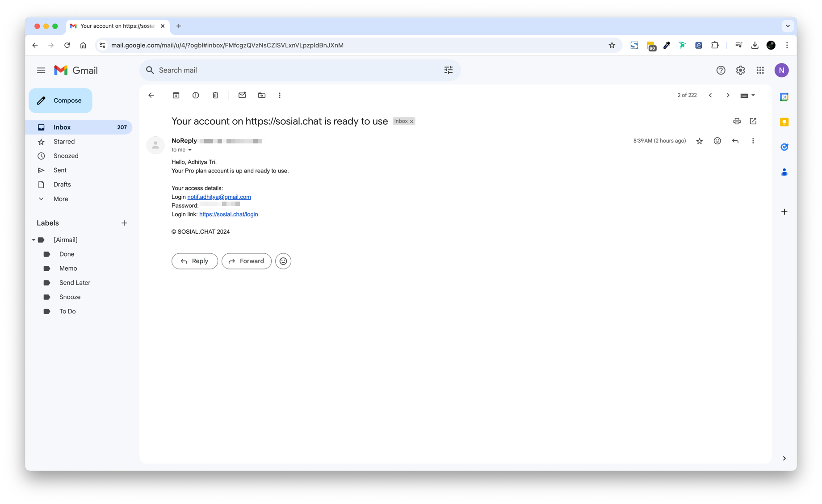Expand recipient details next to 'to me'
822x504 pixels.
190,150
